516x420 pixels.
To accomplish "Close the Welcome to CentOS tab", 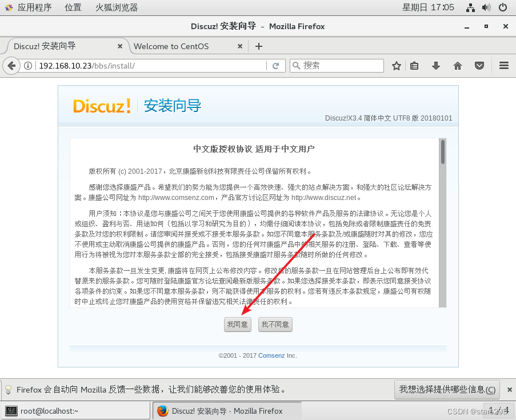I will 240,46.
